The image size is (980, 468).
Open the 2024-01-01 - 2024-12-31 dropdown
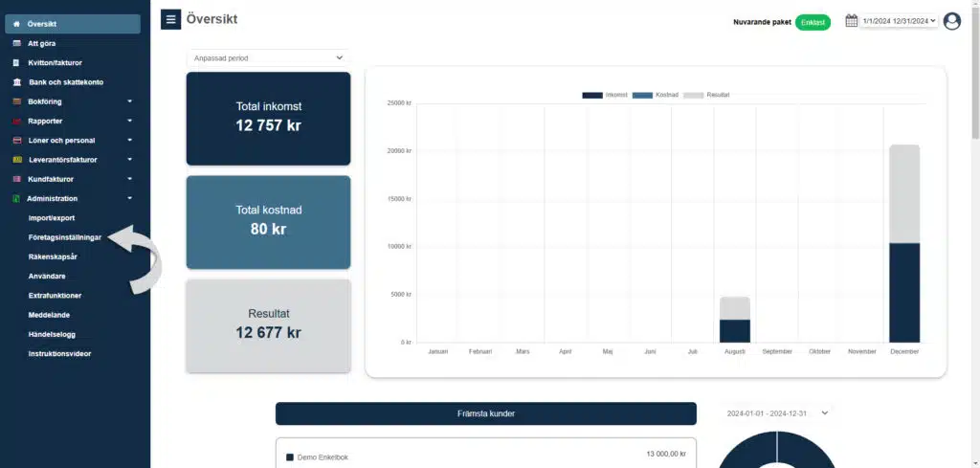pyautogui.click(x=777, y=413)
